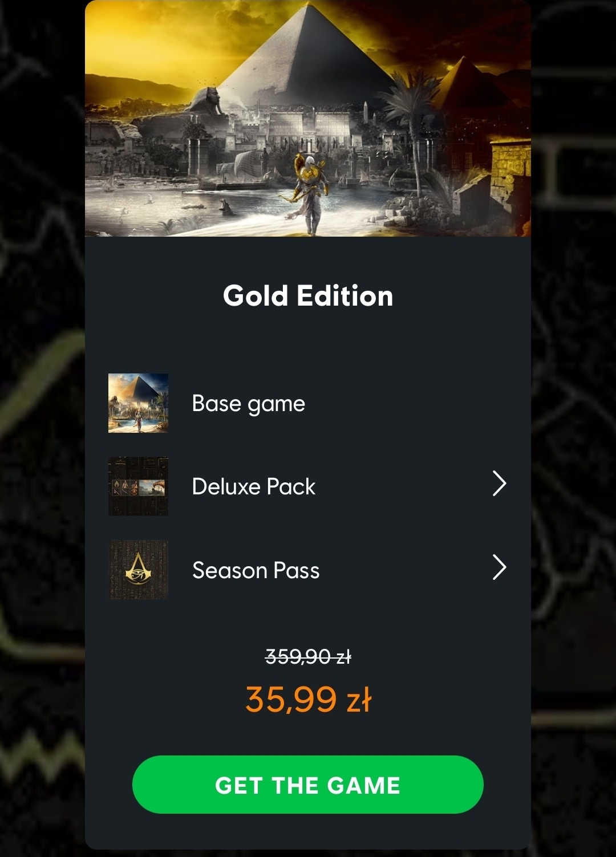Click the Gold Edition heading

pos(308,295)
